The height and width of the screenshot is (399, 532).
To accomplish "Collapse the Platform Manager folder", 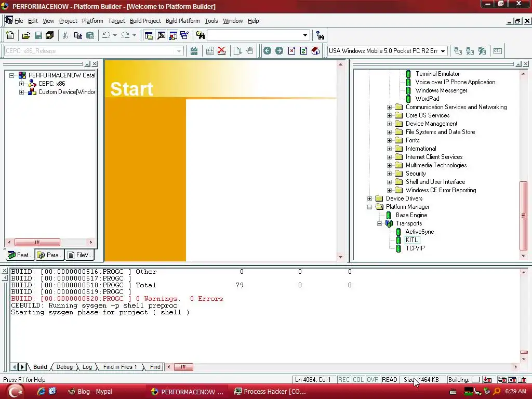I will (x=370, y=207).
